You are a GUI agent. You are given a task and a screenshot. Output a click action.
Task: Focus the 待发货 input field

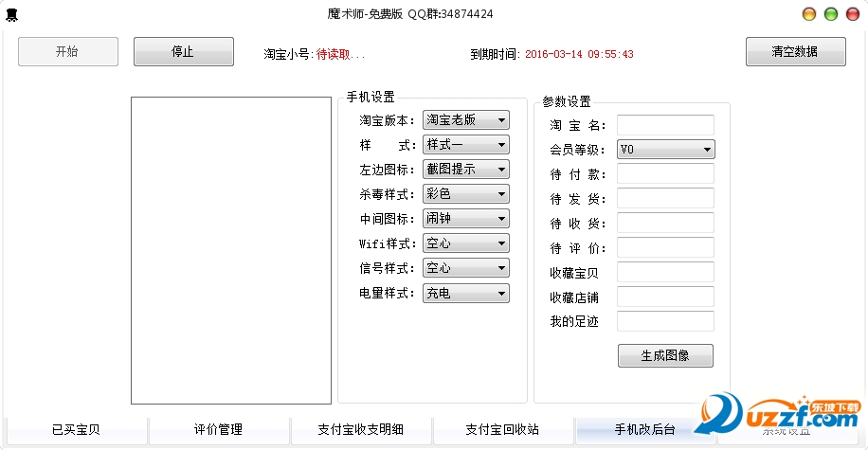[x=665, y=198]
